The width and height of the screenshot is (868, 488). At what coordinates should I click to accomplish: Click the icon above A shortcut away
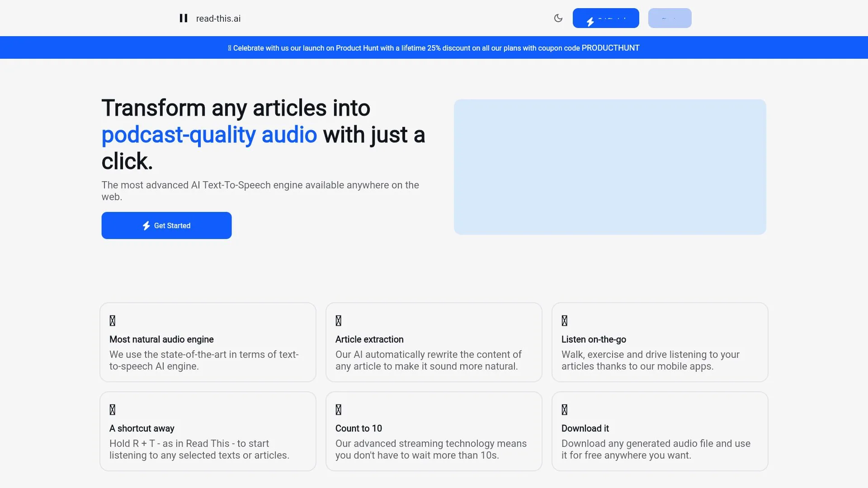[113, 410]
